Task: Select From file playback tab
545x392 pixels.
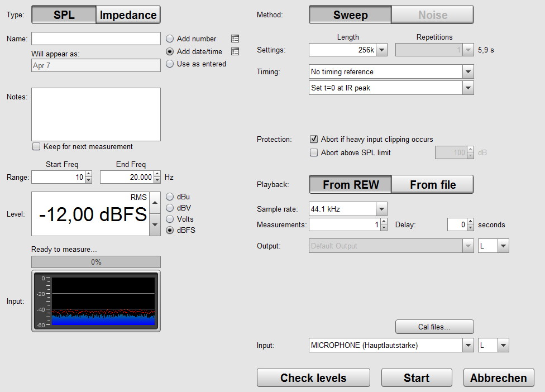Action: (x=433, y=185)
